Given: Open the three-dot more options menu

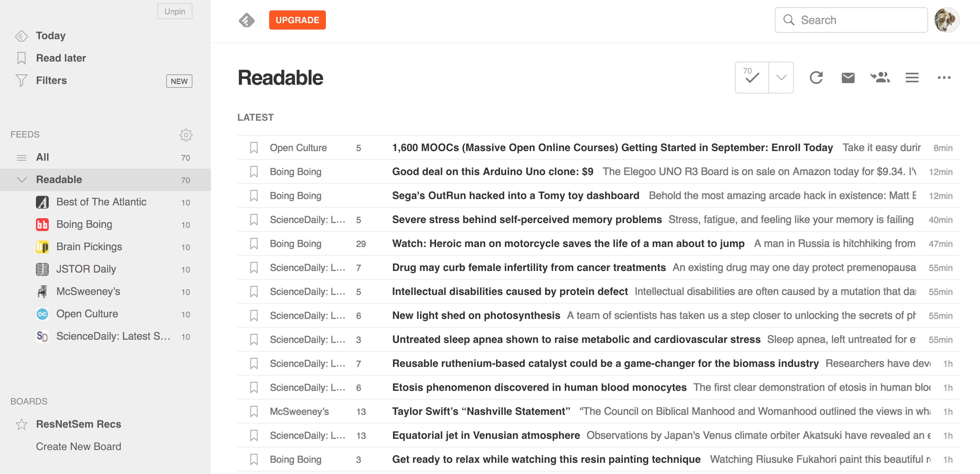Looking at the screenshot, I should [x=944, y=78].
